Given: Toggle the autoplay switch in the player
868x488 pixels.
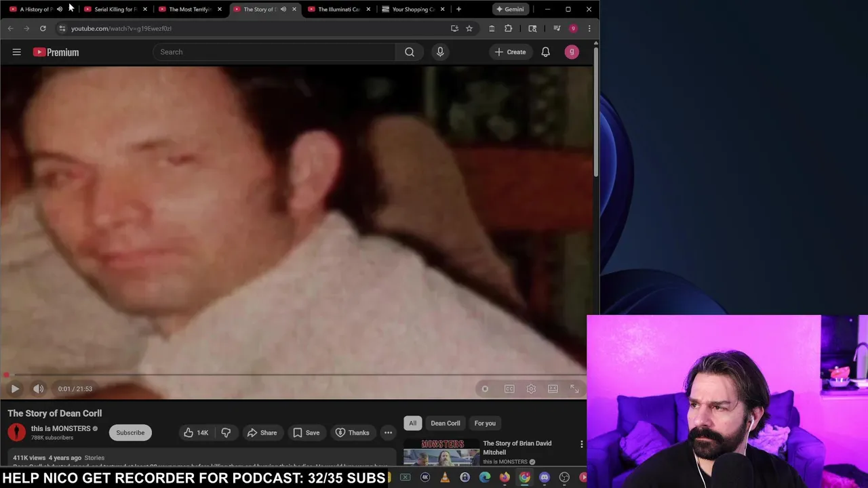Looking at the screenshot, I should [485, 389].
